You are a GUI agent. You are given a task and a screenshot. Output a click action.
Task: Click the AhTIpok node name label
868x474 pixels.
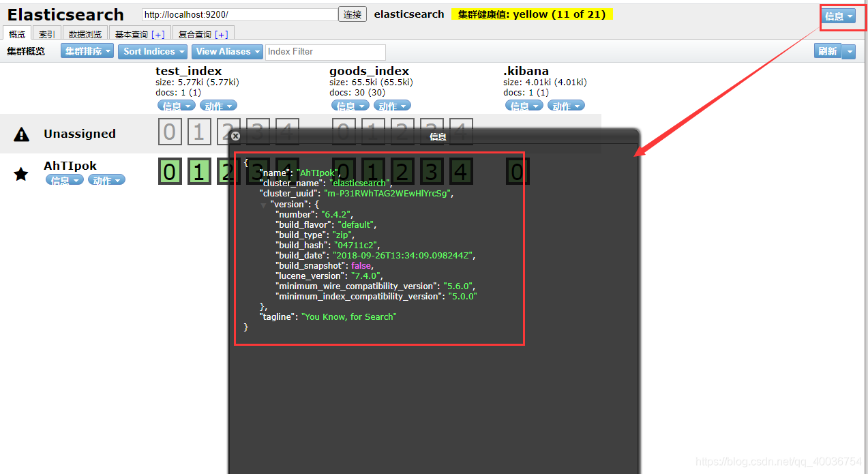click(x=70, y=166)
